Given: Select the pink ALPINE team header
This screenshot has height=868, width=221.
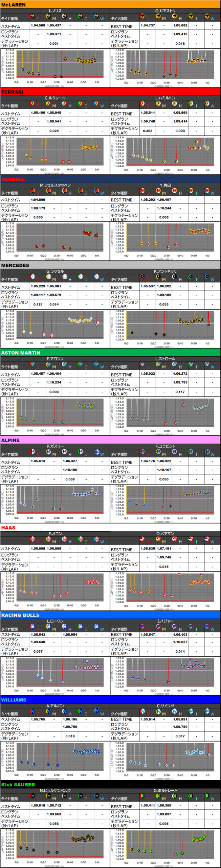Looking at the screenshot, I should 110,440.
